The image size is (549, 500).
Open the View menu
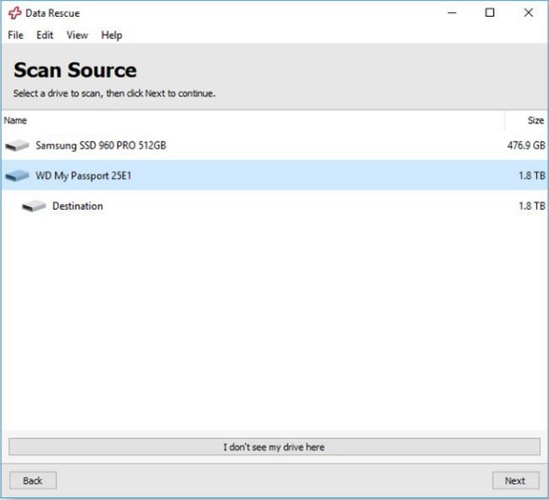77,35
